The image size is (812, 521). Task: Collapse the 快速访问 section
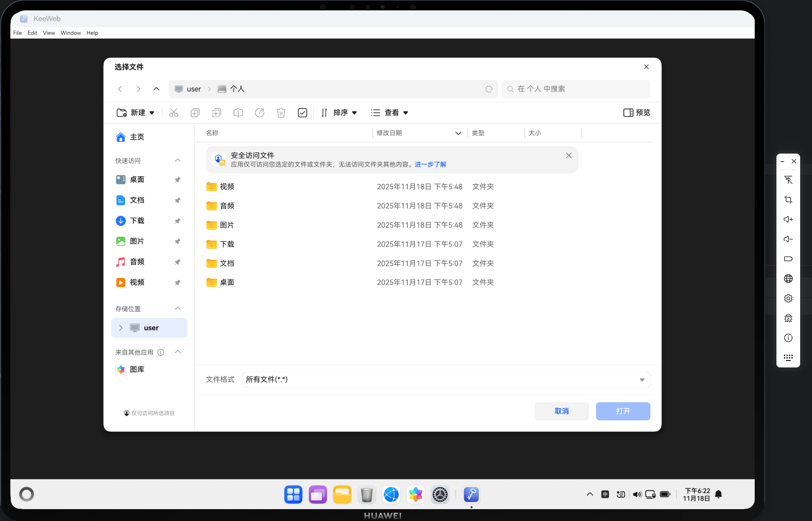(x=177, y=160)
